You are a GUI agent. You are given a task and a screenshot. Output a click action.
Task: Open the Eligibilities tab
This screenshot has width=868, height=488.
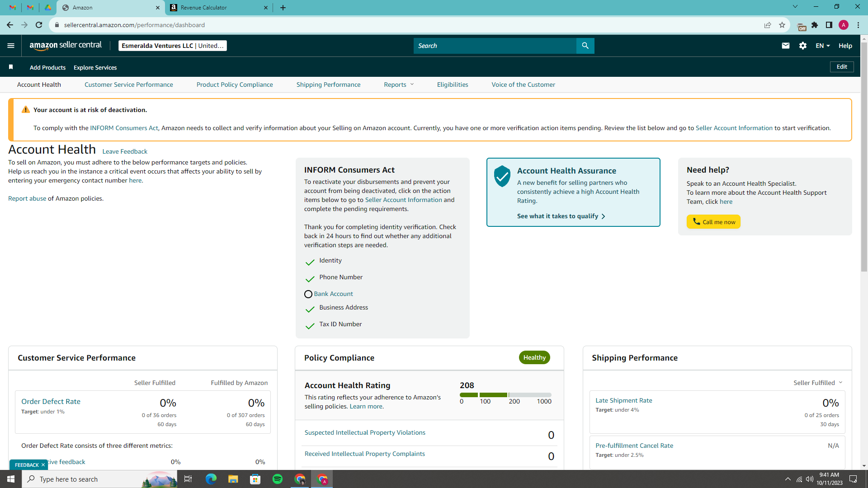[x=453, y=84]
